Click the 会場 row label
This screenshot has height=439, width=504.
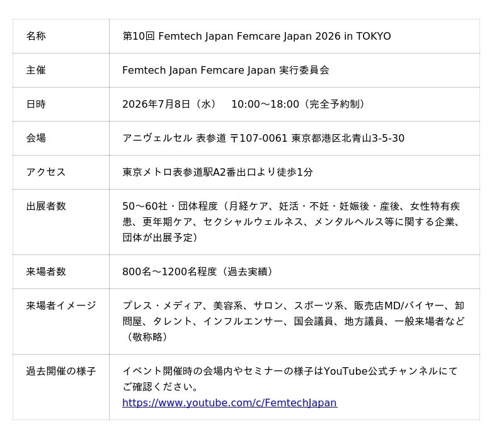click(x=36, y=138)
